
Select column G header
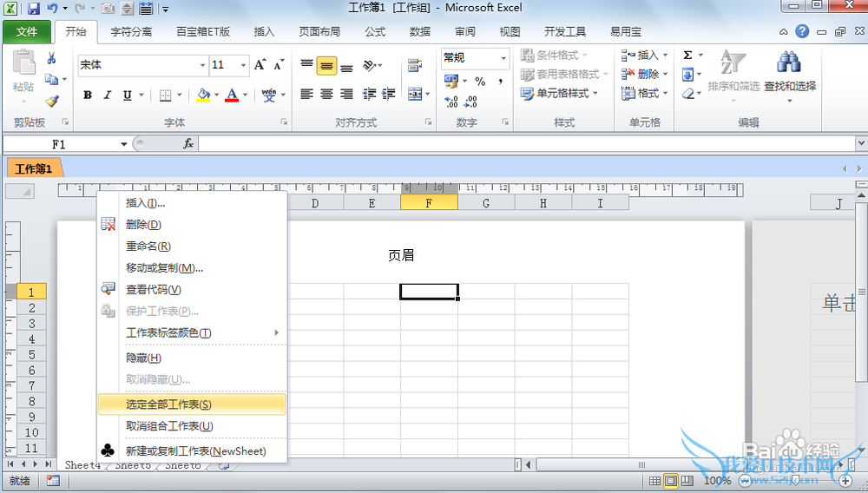(x=486, y=203)
